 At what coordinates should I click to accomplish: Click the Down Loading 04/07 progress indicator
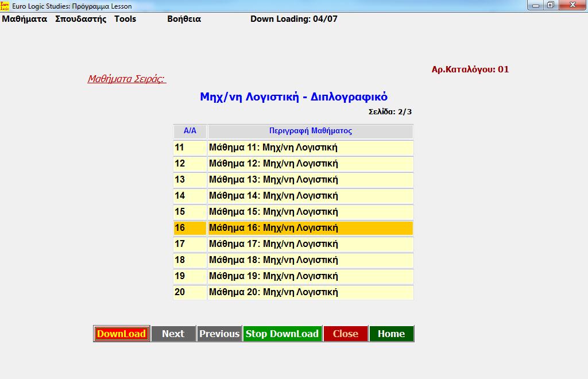(294, 19)
